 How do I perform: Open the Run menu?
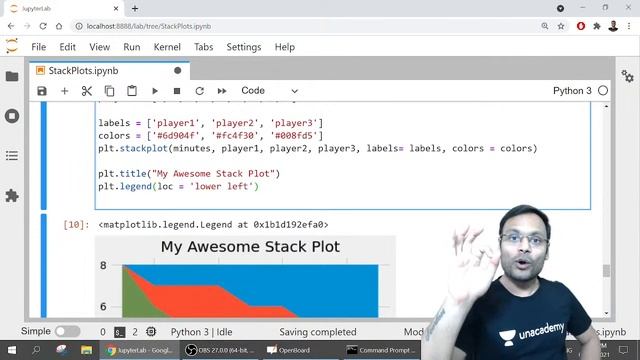(x=132, y=47)
